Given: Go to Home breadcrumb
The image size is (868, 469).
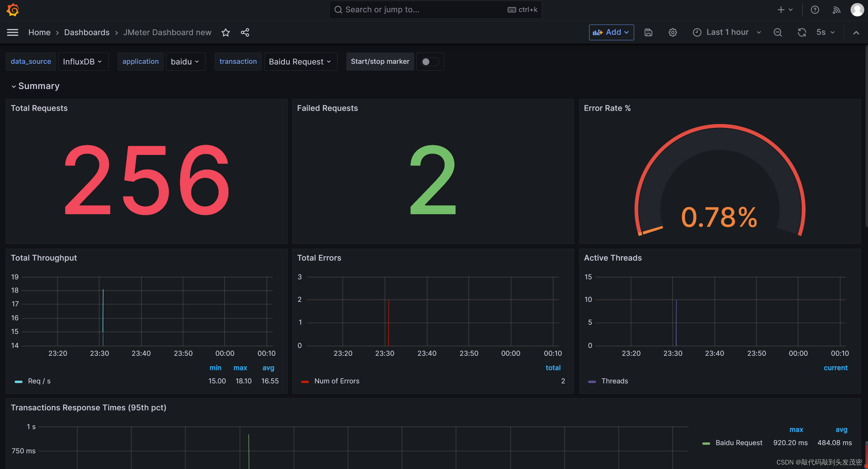Looking at the screenshot, I should click(x=39, y=32).
